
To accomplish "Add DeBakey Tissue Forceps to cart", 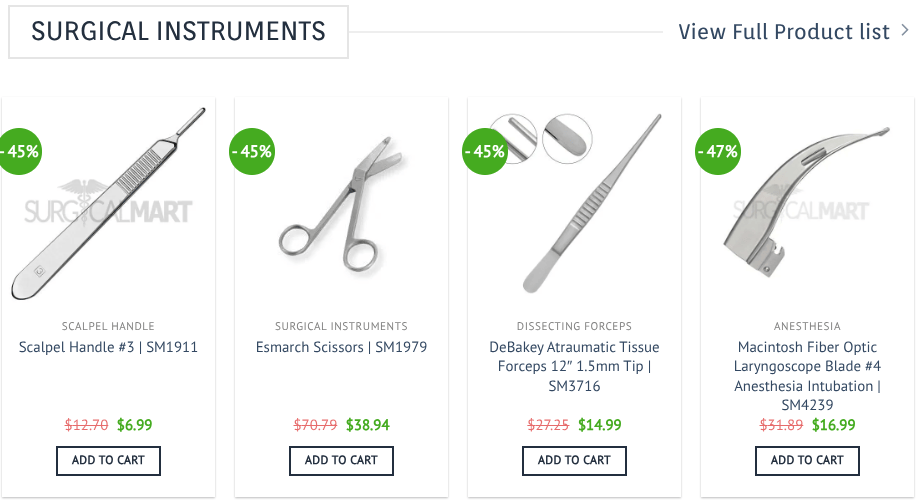I will coord(574,460).
